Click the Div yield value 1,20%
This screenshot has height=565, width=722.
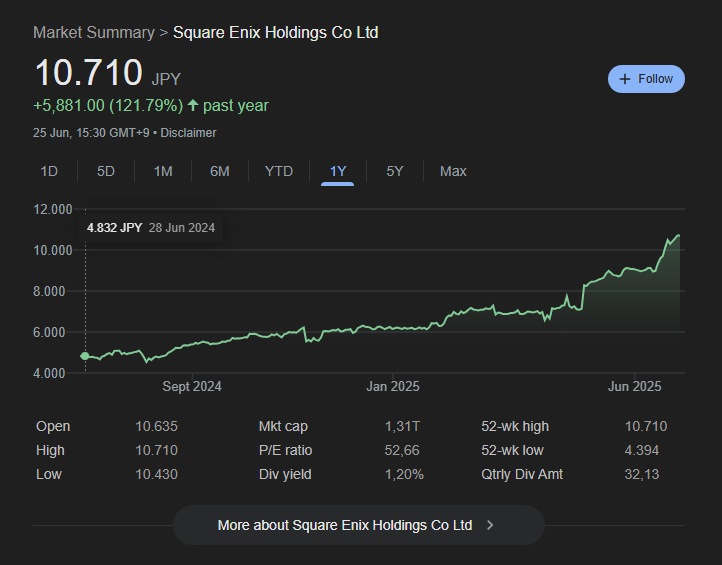point(404,474)
